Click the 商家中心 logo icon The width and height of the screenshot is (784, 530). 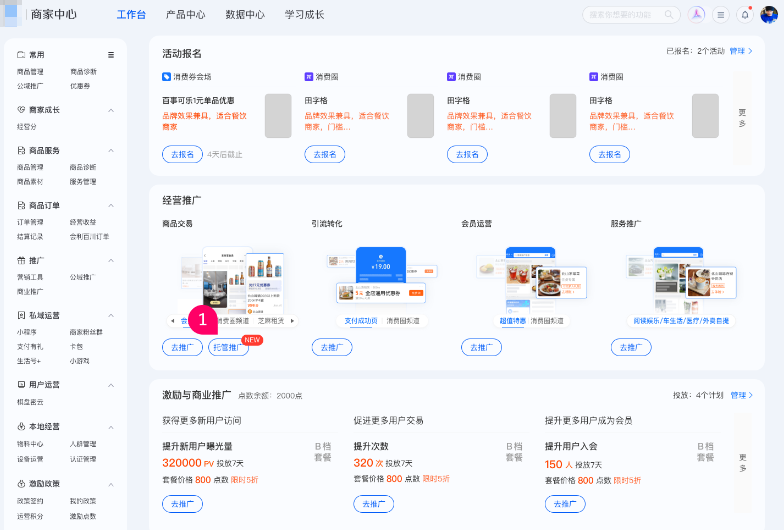[11, 14]
